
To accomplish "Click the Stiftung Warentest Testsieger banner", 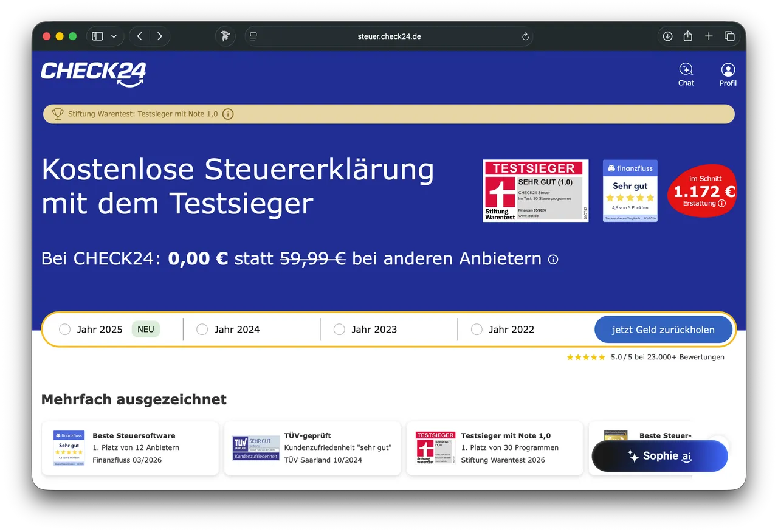I will pos(389,114).
